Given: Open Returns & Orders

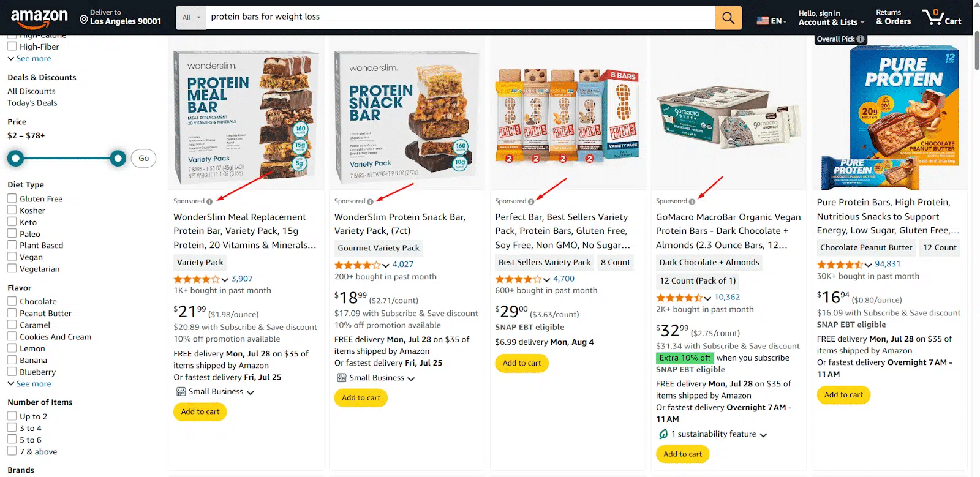Looking at the screenshot, I should point(893,18).
